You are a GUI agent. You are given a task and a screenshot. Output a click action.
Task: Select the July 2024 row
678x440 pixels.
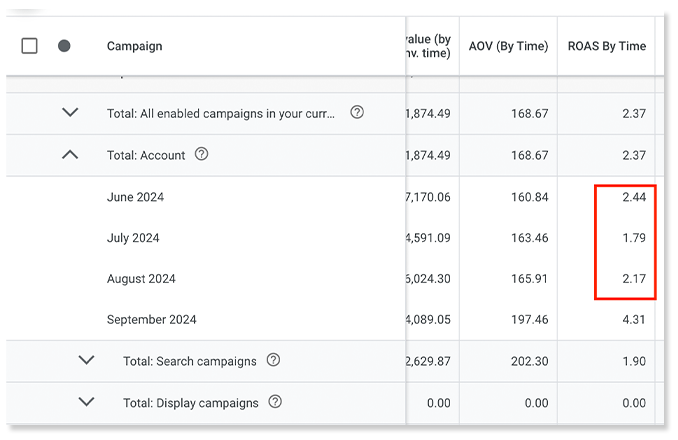click(133, 238)
